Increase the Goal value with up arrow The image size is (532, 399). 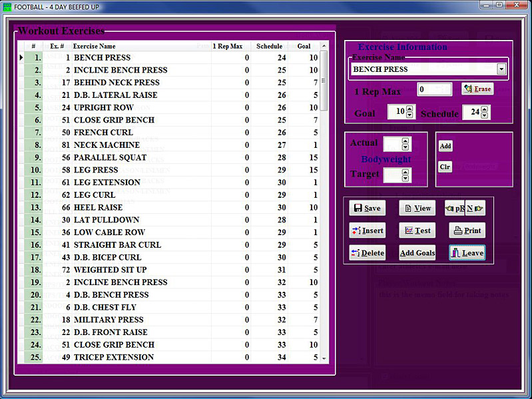tap(409, 109)
